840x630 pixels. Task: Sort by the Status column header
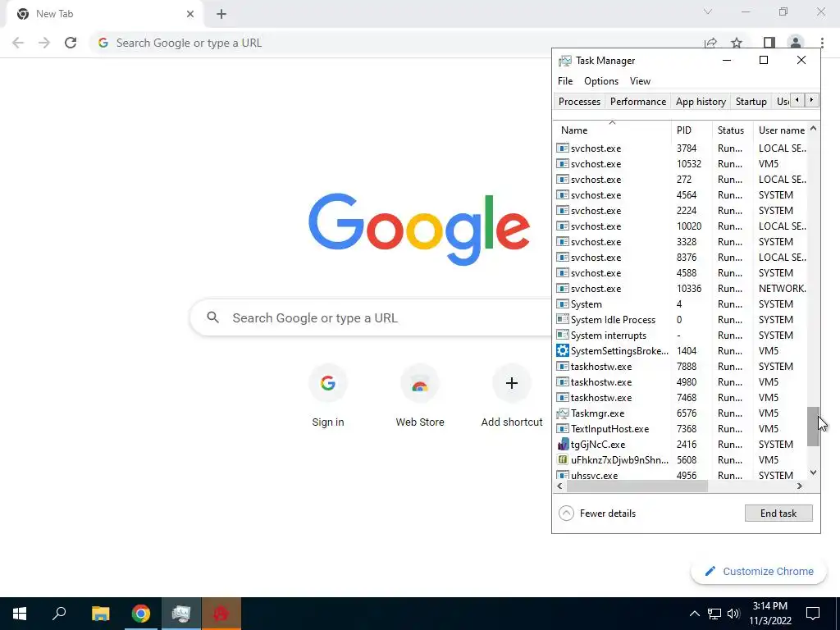733,130
